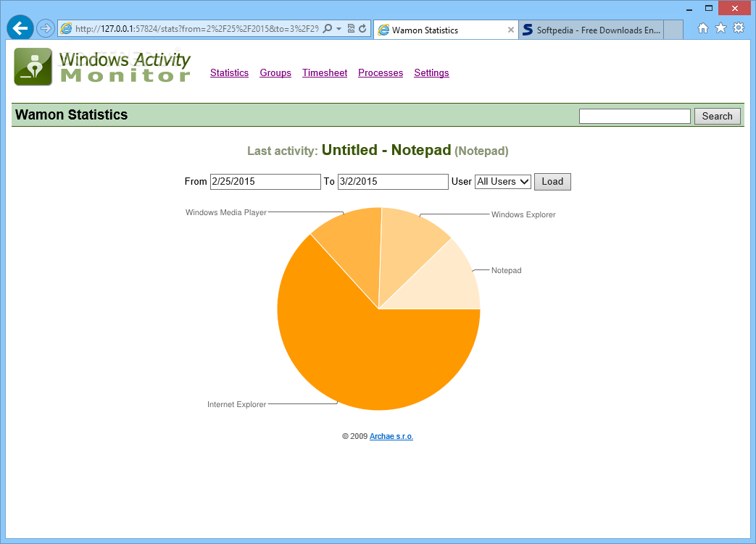Click the Notepad pie slice

click(x=444, y=284)
